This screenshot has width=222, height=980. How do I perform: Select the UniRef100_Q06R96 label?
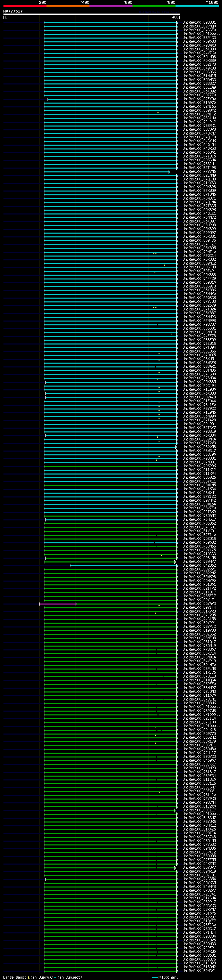point(199,466)
